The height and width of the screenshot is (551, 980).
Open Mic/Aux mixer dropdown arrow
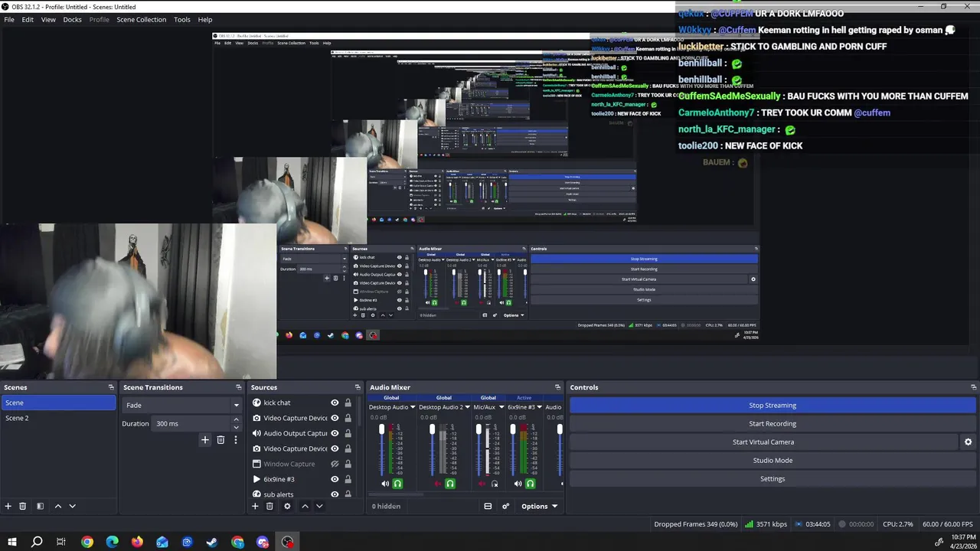(501, 407)
